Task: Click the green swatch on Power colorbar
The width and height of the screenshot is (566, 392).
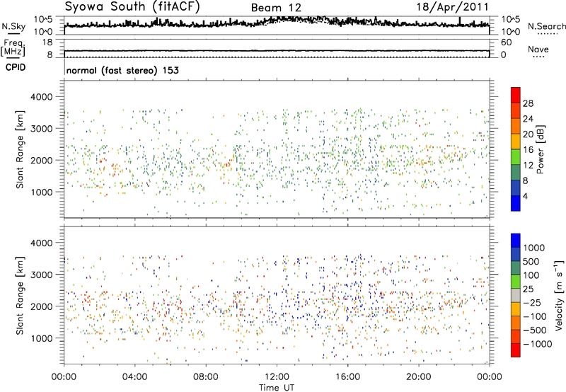Action: pos(516,156)
